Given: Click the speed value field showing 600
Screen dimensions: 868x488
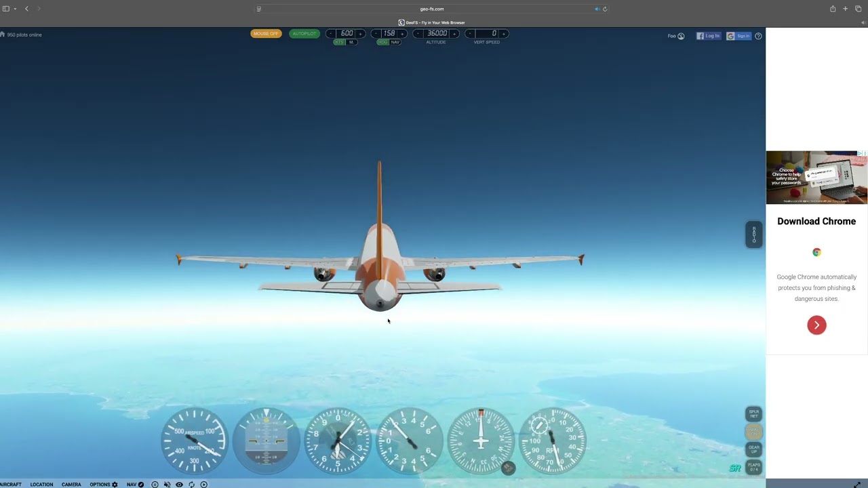Looking at the screenshot, I should click(346, 33).
